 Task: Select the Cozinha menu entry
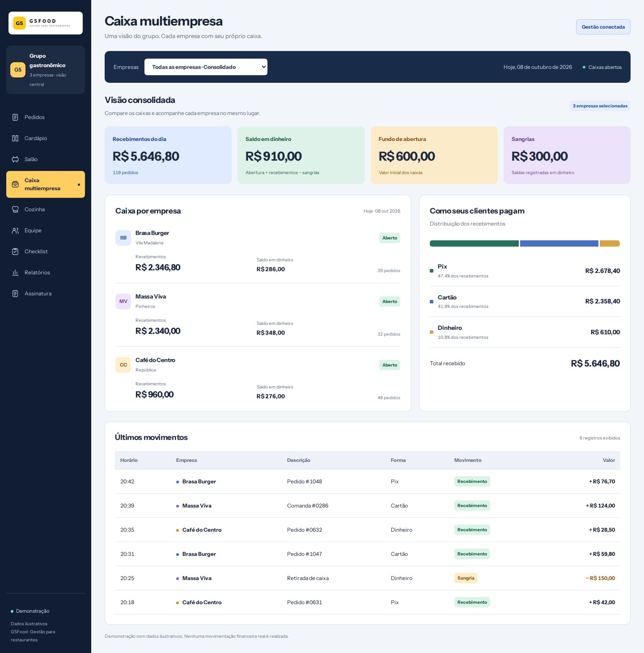[x=46, y=209]
